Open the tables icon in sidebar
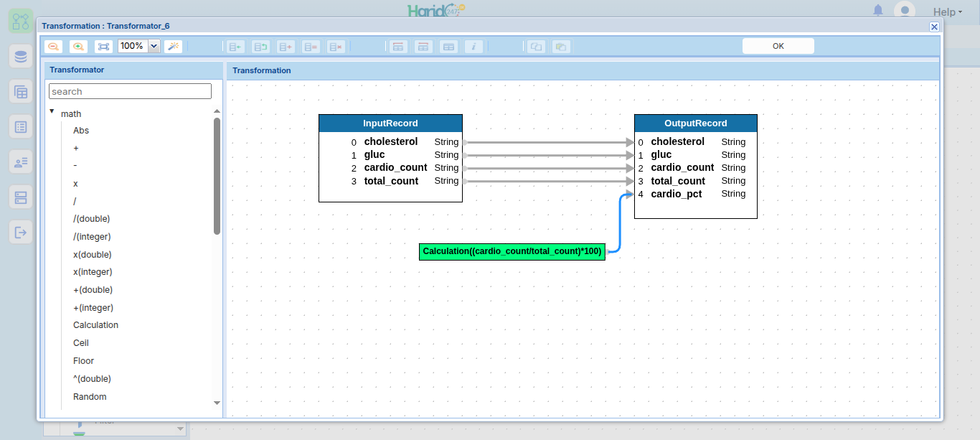This screenshot has height=440, width=980. click(21, 91)
